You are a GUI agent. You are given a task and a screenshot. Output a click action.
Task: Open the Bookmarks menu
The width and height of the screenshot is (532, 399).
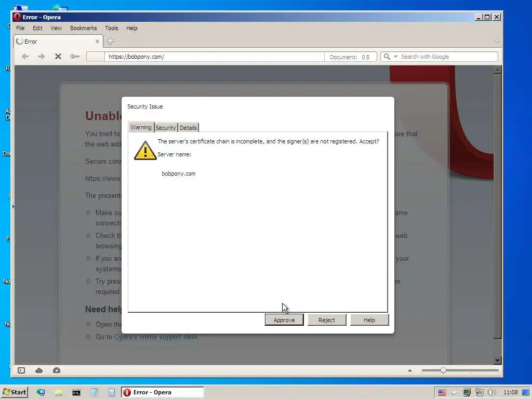pyautogui.click(x=84, y=28)
